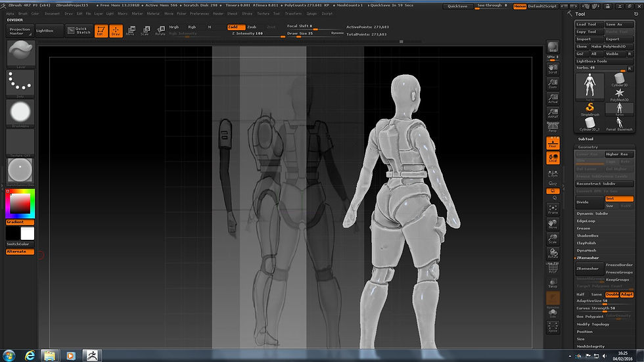Select the Draw mode icon
Viewport: 644px width, 362px height.
(116, 31)
